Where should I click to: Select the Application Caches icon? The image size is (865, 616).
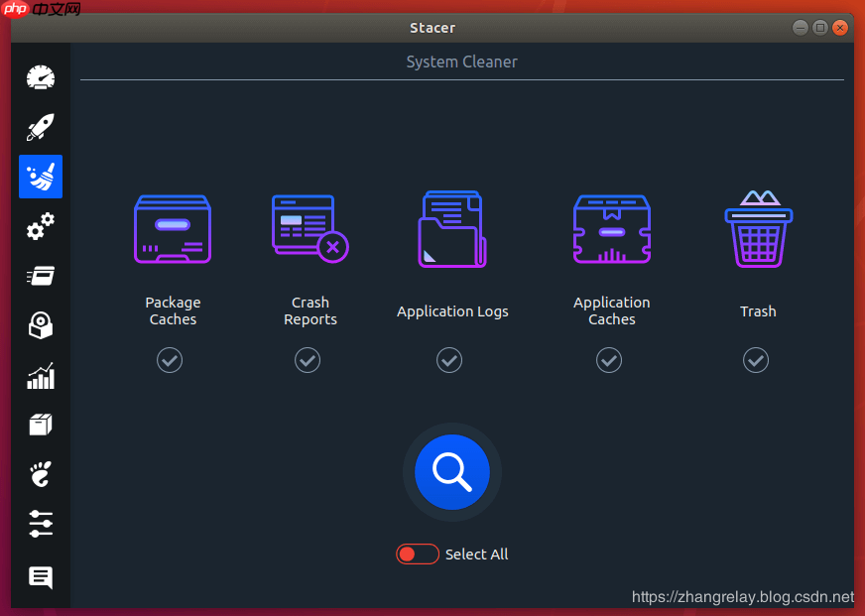coord(611,229)
